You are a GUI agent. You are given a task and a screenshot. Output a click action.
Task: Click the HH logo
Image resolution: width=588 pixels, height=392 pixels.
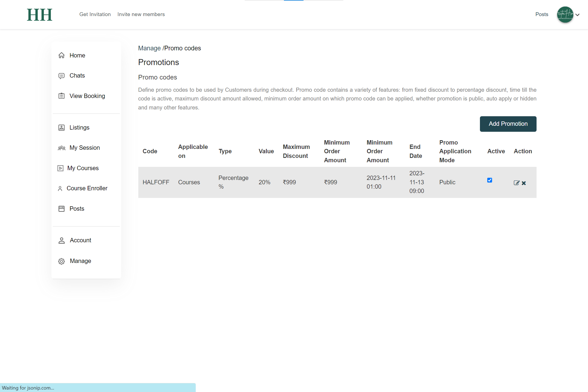(x=39, y=15)
